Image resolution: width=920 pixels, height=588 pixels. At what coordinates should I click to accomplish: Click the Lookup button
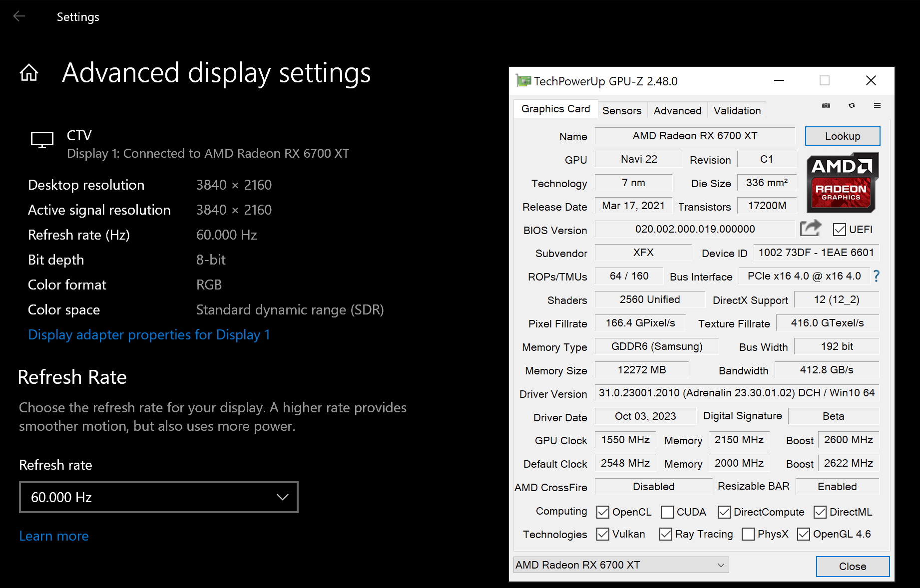[843, 136]
